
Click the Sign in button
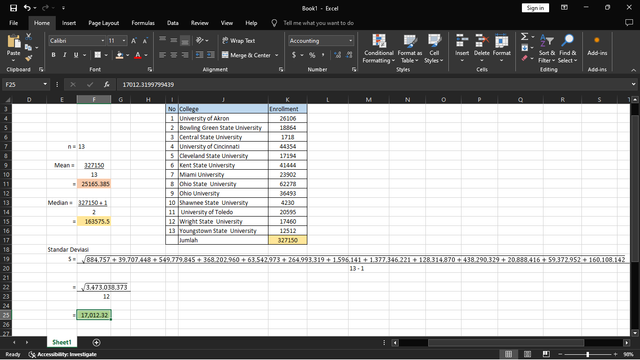(535, 8)
